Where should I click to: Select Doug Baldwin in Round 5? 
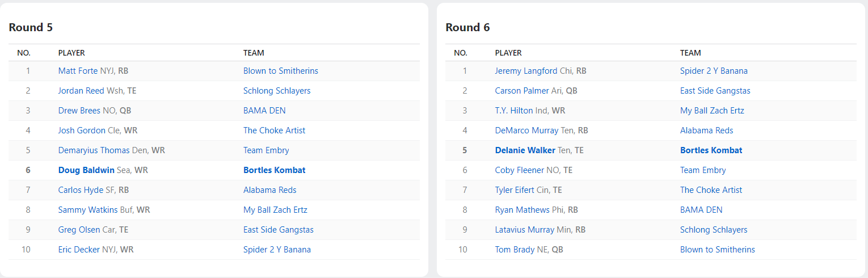coord(86,170)
